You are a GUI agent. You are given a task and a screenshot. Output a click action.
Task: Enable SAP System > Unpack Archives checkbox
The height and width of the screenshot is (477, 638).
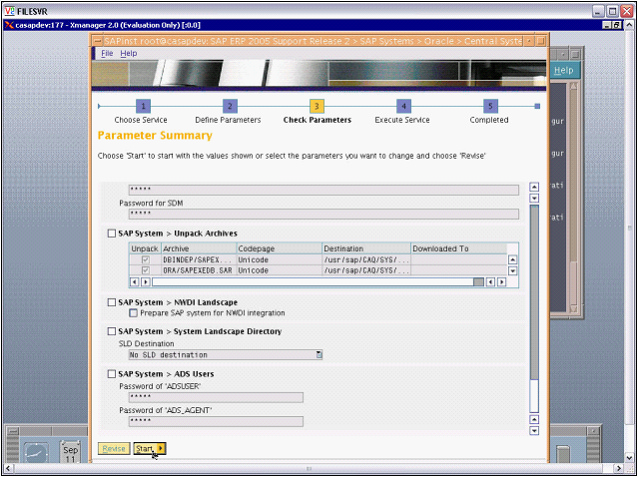point(111,234)
